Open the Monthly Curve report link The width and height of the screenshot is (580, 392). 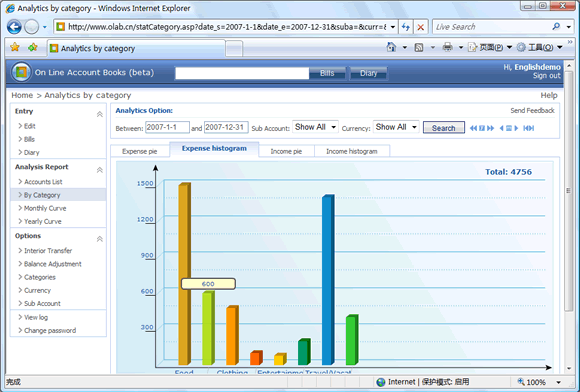click(45, 208)
